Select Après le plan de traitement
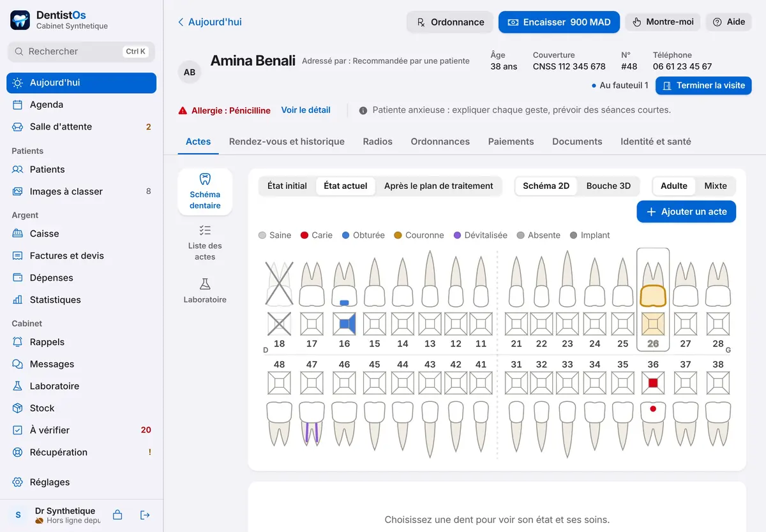This screenshot has height=532, width=766. point(439,186)
